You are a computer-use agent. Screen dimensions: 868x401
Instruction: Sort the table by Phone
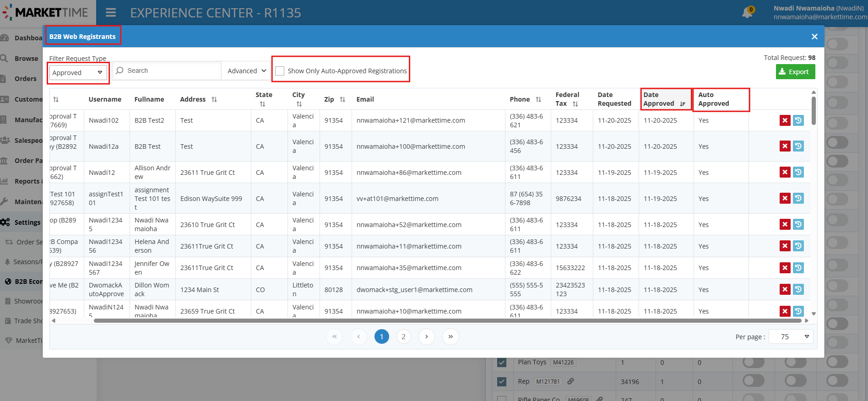pyautogui.click(x=538, y=99)
